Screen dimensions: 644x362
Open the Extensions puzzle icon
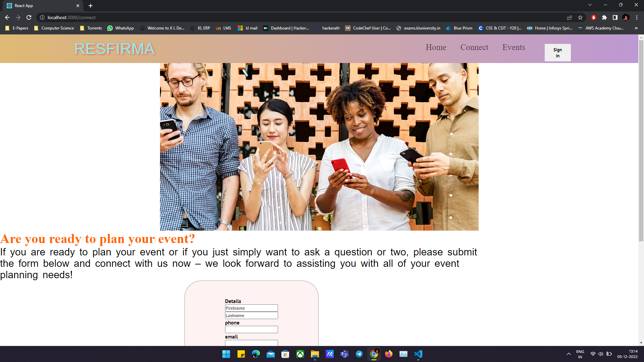604,17
